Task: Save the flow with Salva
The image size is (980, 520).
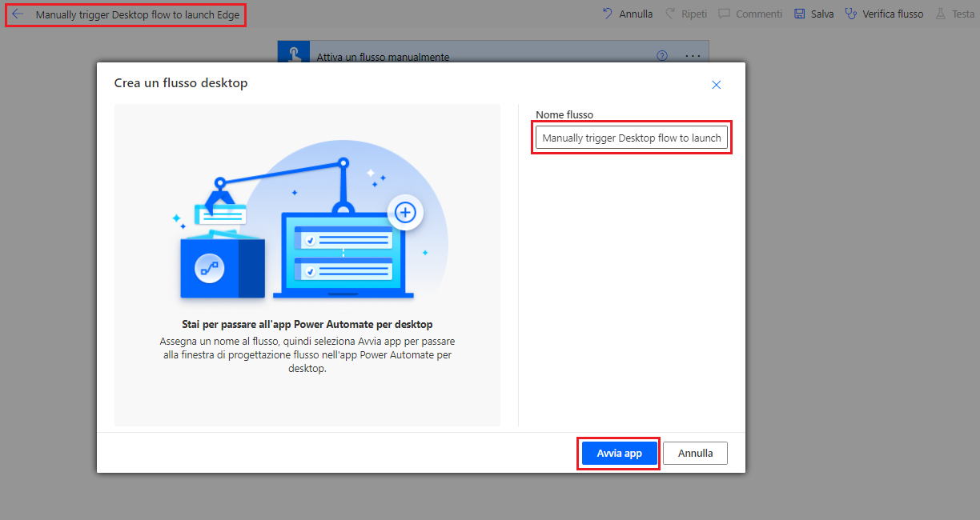Action: (x=813, y=14)
